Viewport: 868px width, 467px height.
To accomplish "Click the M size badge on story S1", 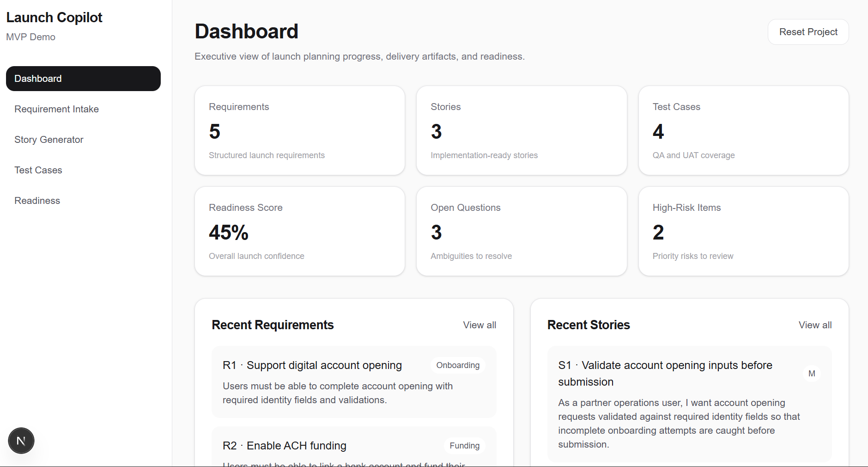I will click(812, 374).
